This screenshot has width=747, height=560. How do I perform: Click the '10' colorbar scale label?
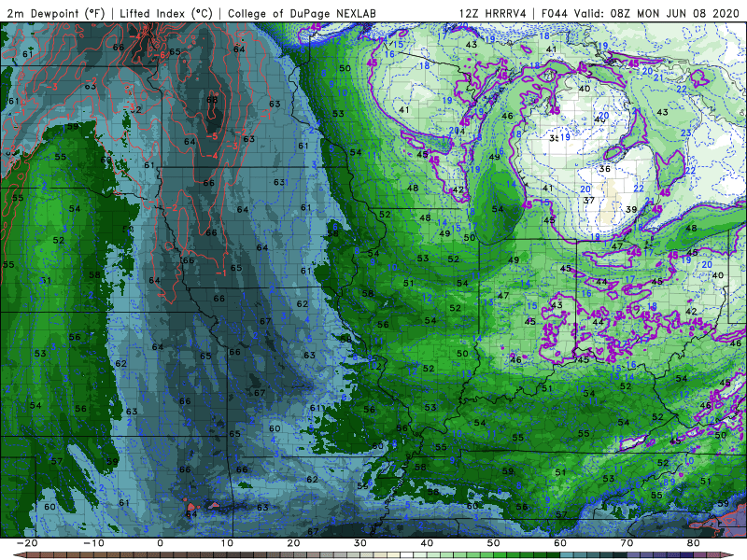[227, 543]
